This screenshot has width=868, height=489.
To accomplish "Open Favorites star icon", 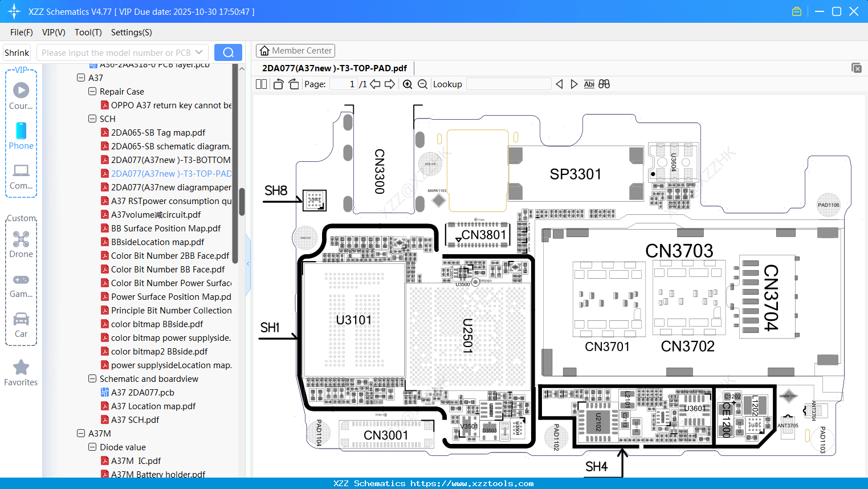I will 21,373.
